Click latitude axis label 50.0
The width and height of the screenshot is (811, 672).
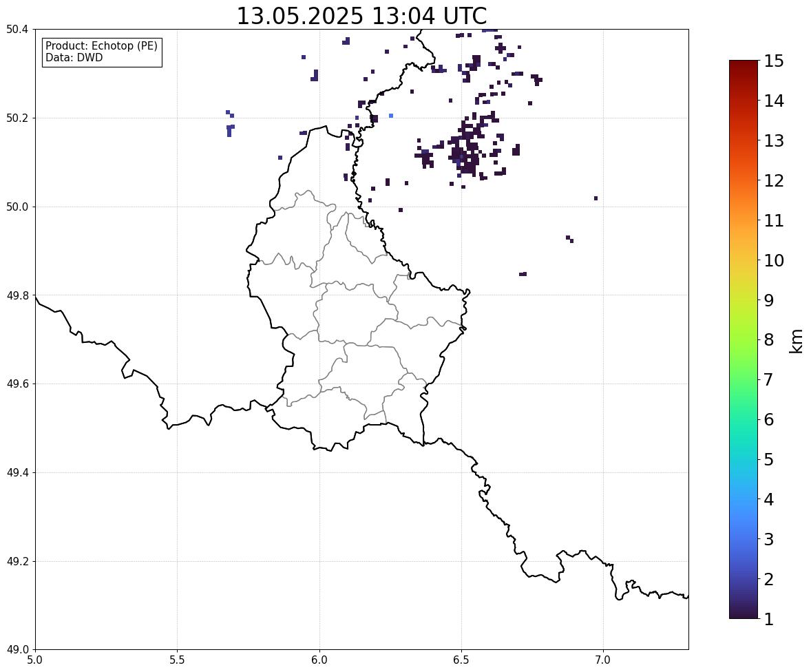tap(17, 207)
